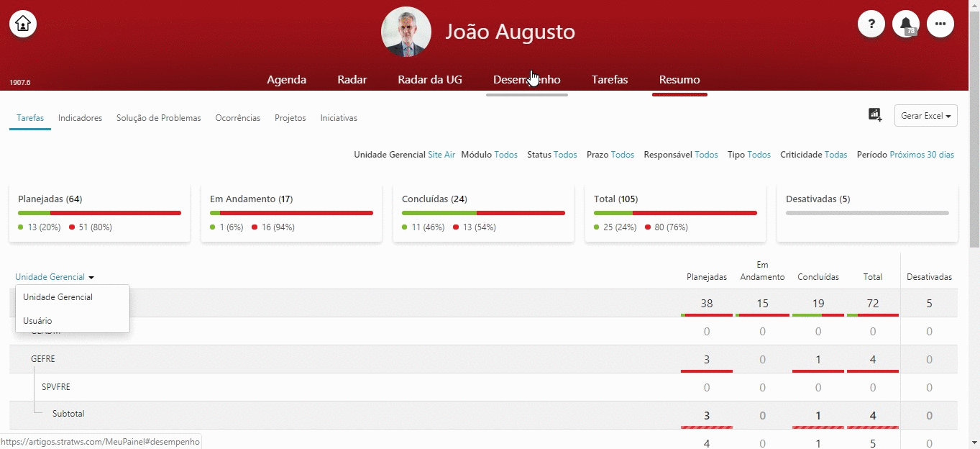Change the Criticidade filter value Todas
The width and height of the screenshot is (980, 449).
pos(835,155)
